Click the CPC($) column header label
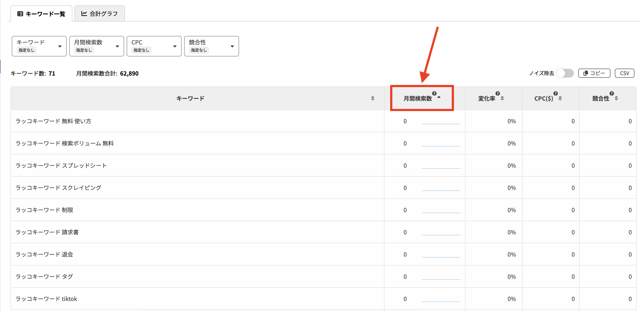 point(544,98)
